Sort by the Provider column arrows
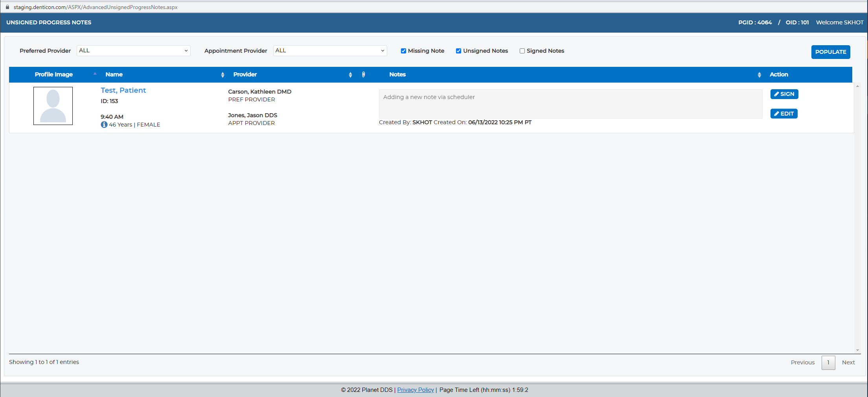 click(350, 75)
